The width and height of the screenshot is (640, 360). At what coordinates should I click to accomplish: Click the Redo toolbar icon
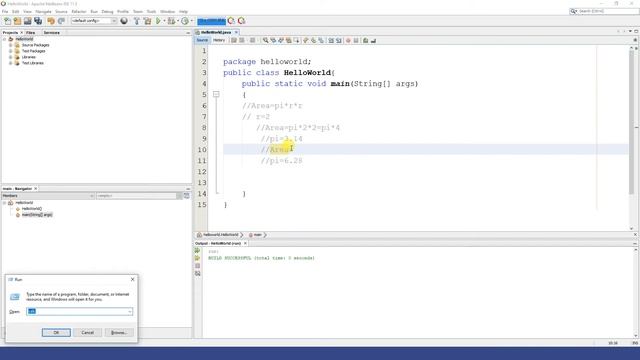point(61,21)
